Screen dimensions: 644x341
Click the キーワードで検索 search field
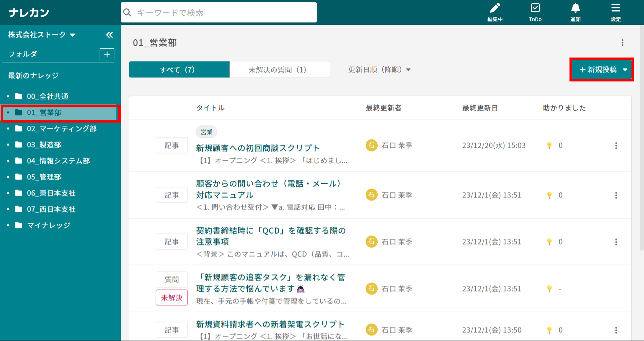pos(219,13)
